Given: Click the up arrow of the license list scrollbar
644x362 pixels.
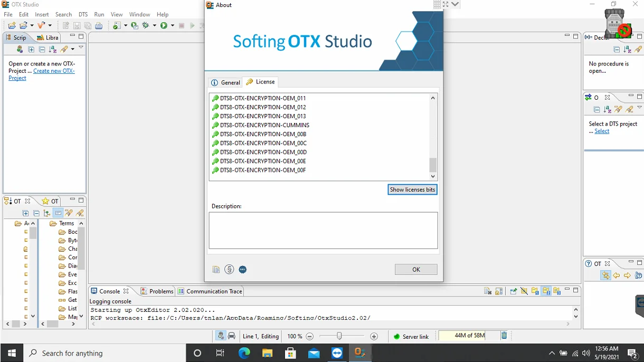Looking at the screenshot, I should point(433,98).
